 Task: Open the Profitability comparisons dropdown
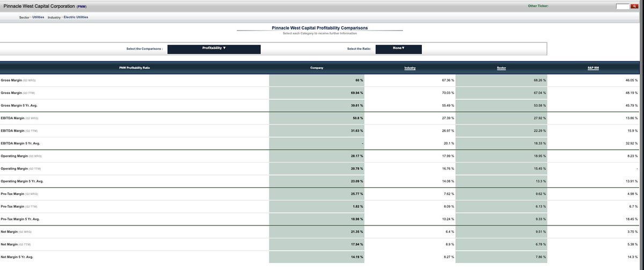[214, 49]
